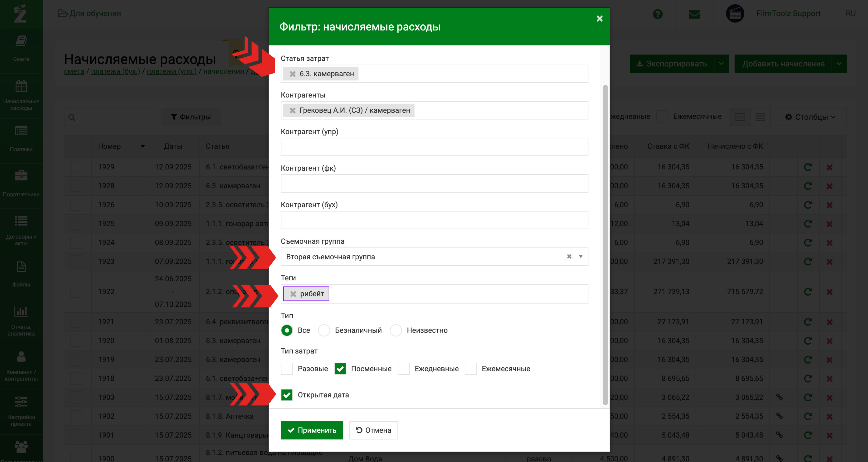The width and height of the screenshot is (868, 462).
Task: Switch to the two-row table view icon
Action: (740, 117)
